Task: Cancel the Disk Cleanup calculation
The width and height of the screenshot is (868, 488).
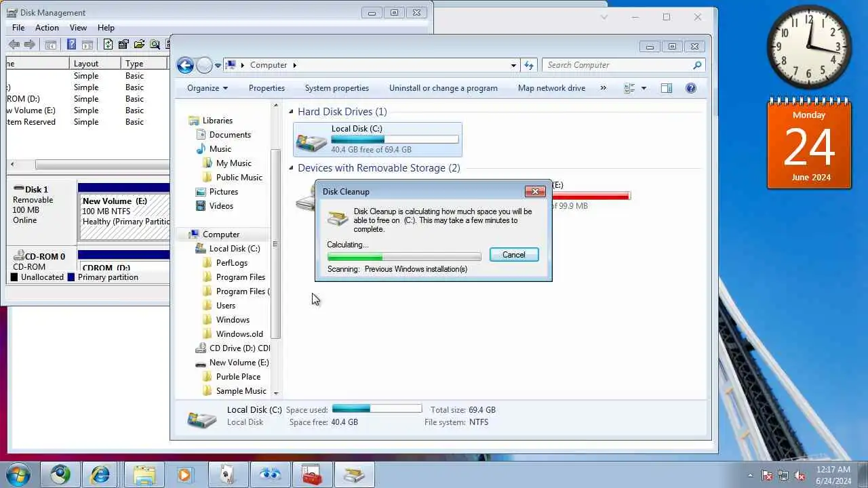Action: [514, 255]
